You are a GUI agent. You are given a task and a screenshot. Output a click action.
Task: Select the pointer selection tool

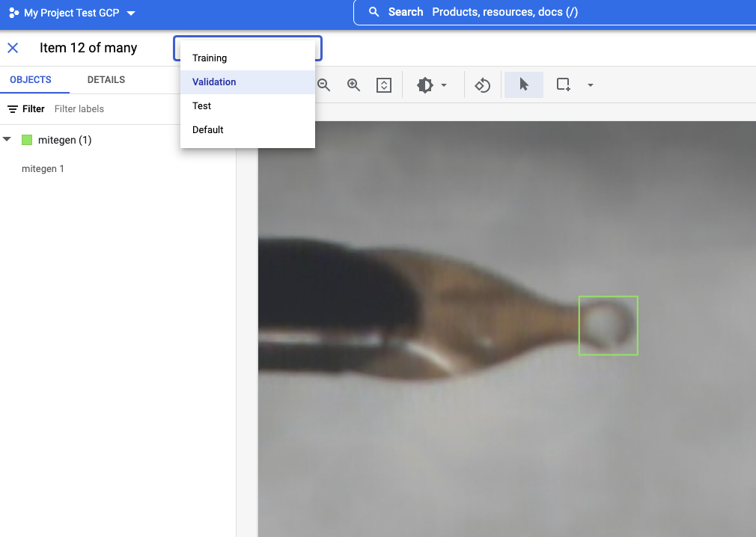pos(524,85)
